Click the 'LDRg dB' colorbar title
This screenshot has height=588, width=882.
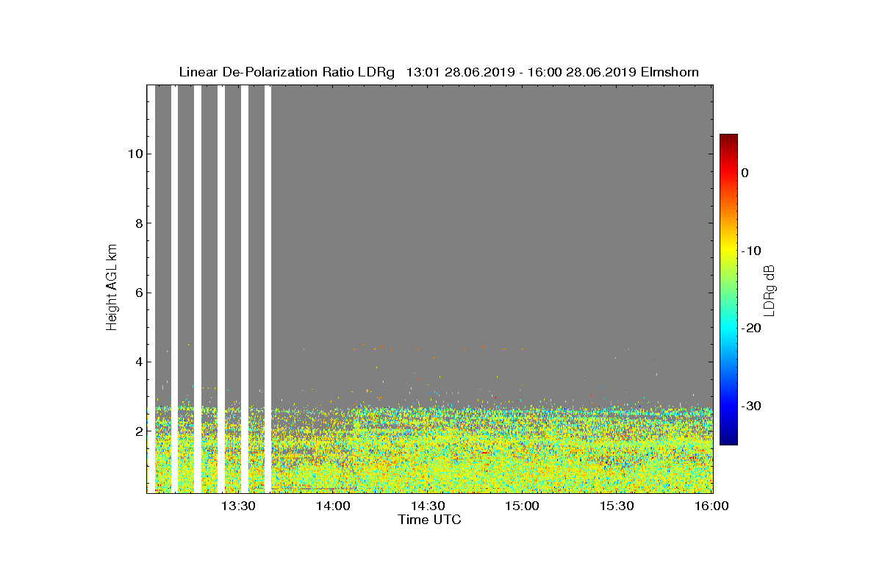[770, 290]
